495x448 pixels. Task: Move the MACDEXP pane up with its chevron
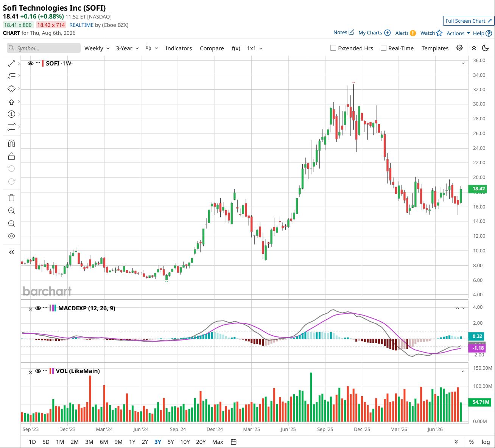coord(458,308)
